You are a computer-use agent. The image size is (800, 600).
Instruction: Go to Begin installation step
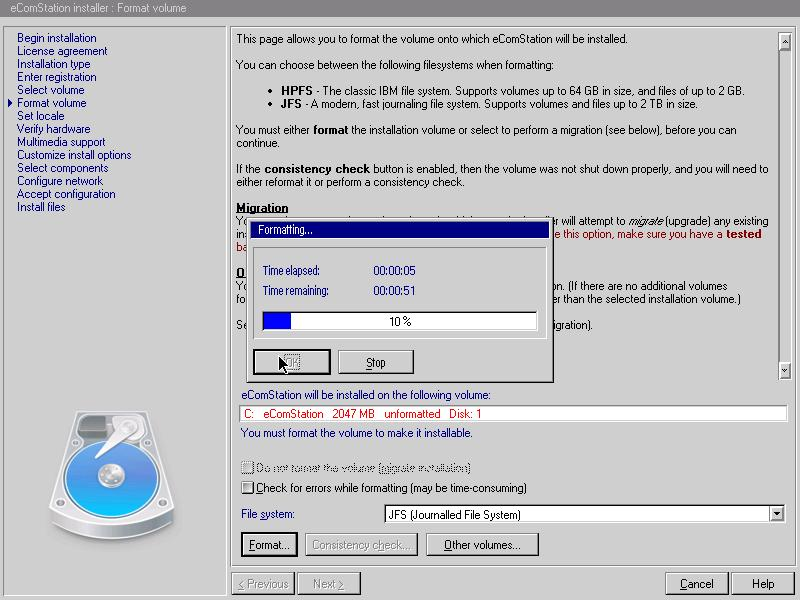pos(57,38)
